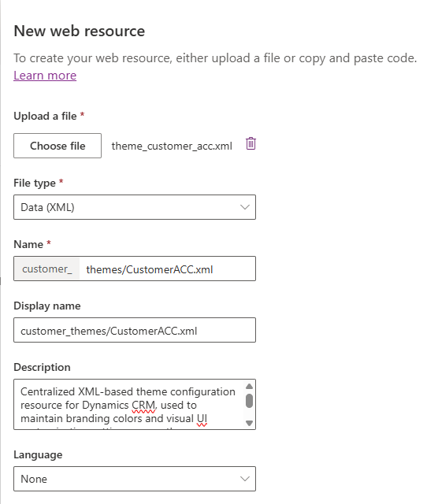
Task: Click the Language label
Action: coord(38,454)
